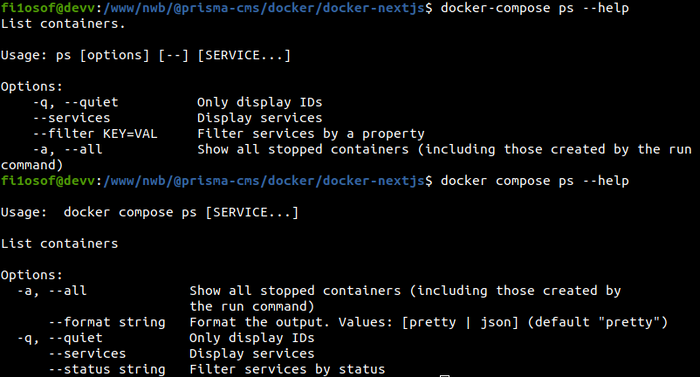
Task: Click the wrapped 'command)' text line
Action: [32, 165]
